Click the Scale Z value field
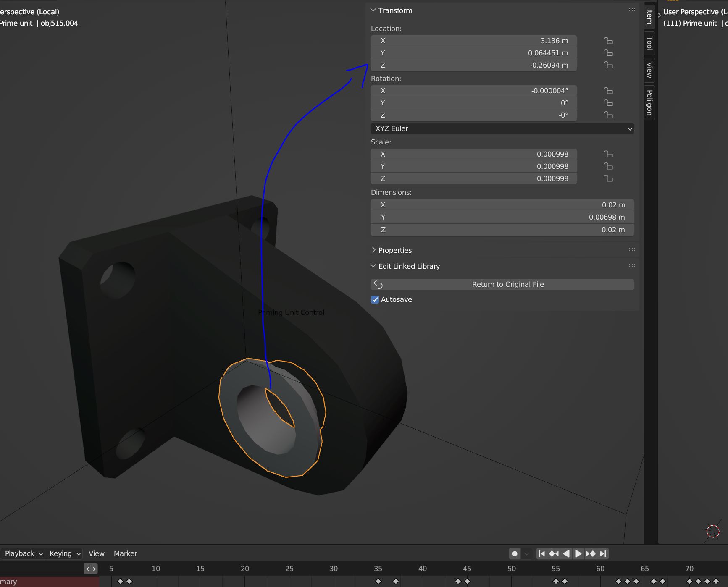Screen dimensions: 728x587 pos(473,178)
